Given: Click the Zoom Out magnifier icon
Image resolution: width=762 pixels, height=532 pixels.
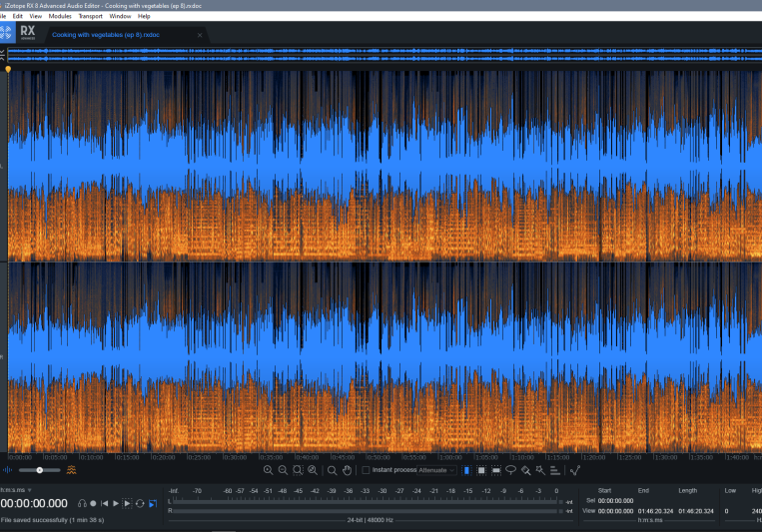Looking at the screenshot, I should tap(283, 470).
